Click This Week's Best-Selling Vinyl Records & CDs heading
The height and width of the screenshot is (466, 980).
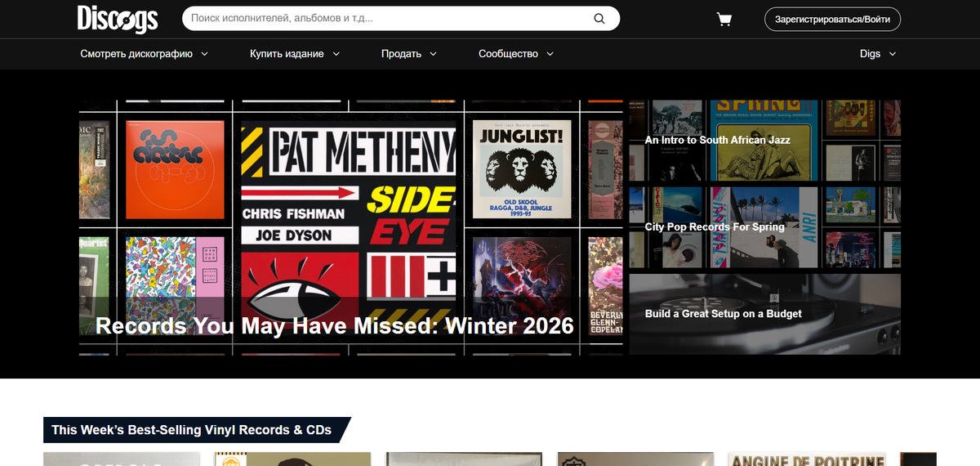click(x=194, y=429)
